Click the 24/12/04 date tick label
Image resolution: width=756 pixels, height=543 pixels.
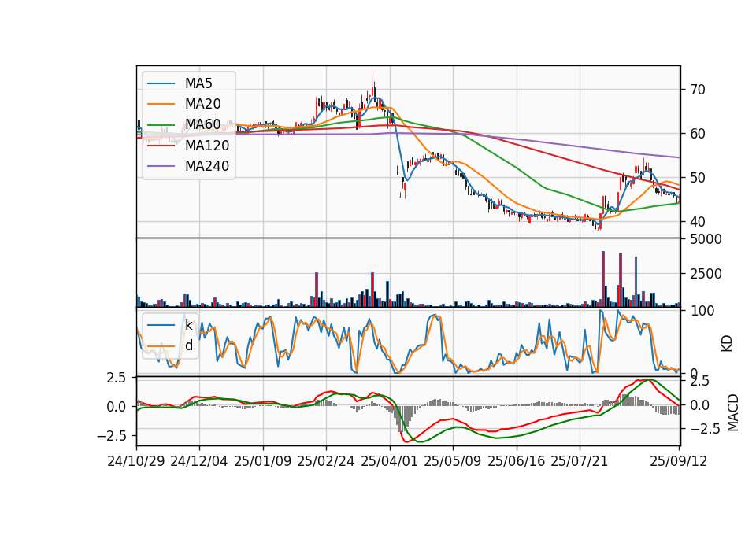(x=199, y=462)
